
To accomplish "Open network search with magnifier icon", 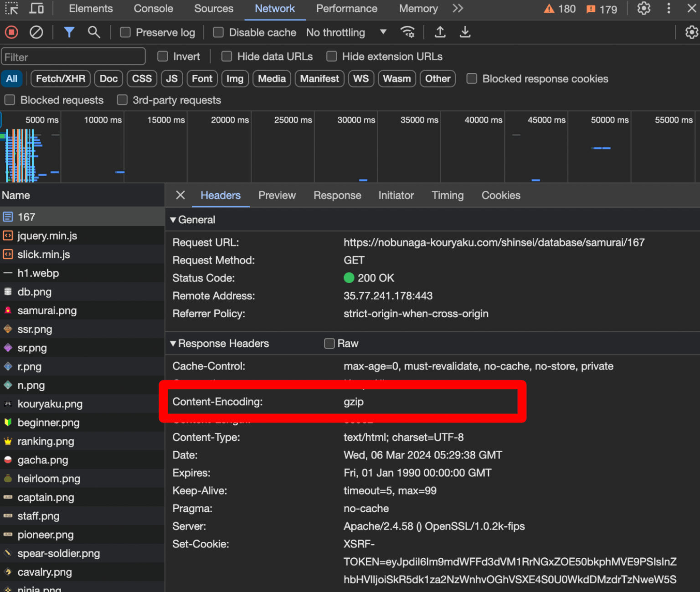I will [x=94, y=32].
